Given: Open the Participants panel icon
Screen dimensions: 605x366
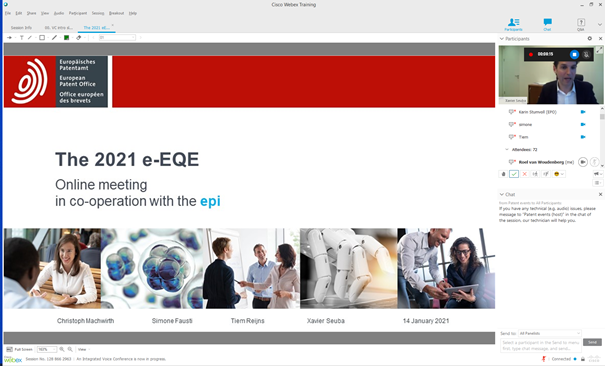Looking at the screenshot, I should click(513, 24).
